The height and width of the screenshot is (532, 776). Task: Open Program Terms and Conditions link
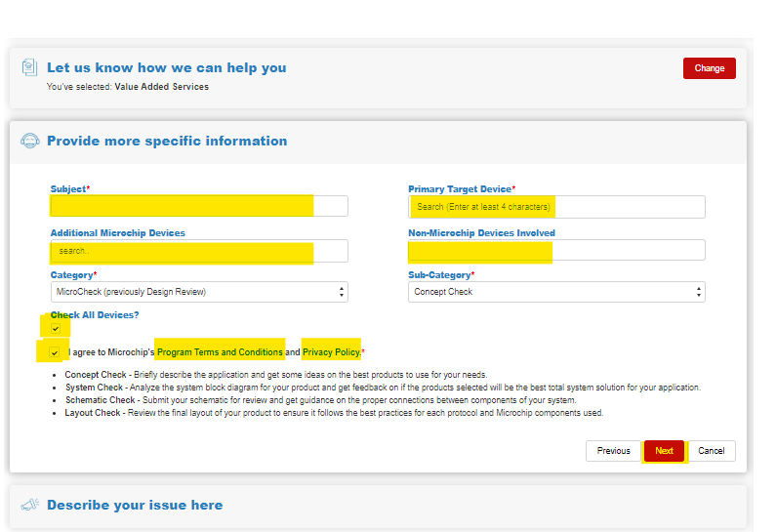(220, 352)
